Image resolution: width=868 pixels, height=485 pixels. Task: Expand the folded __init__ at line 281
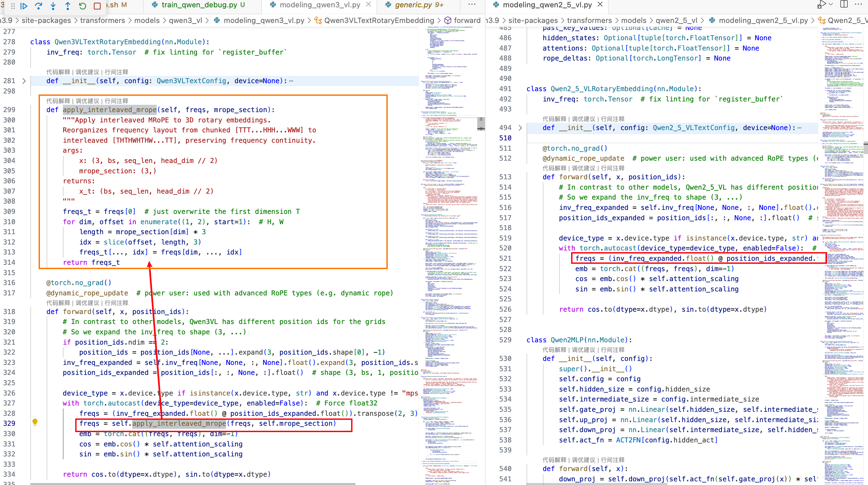pyautogui.click(x=24, y=81)
